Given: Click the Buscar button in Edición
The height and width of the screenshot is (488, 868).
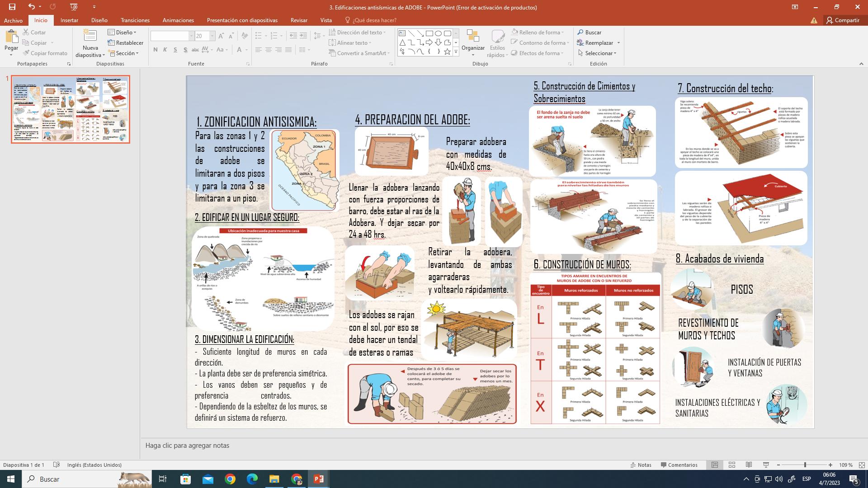Looking at the screenshot, I should (x=589, y=33).
